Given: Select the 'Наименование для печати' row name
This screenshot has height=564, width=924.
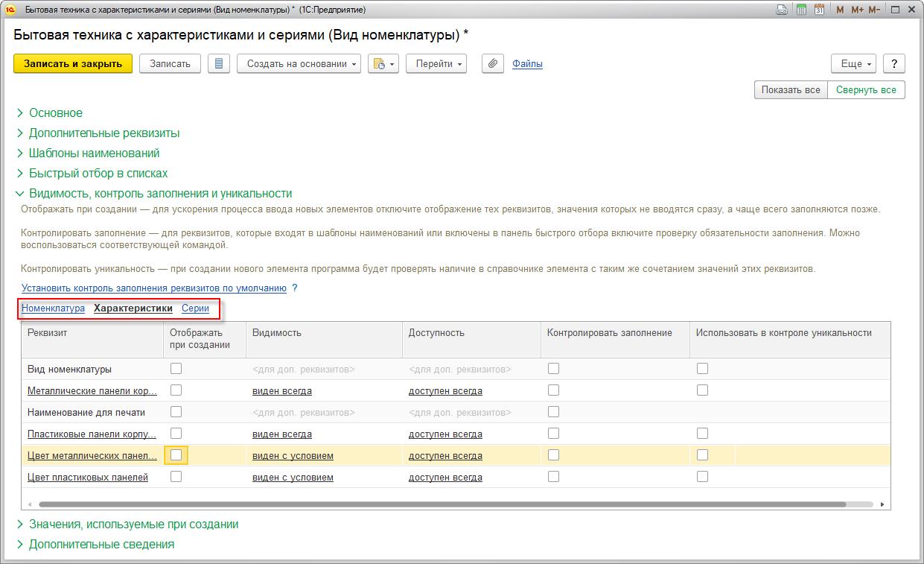Looking at the screenshot, I should (86, 412).
